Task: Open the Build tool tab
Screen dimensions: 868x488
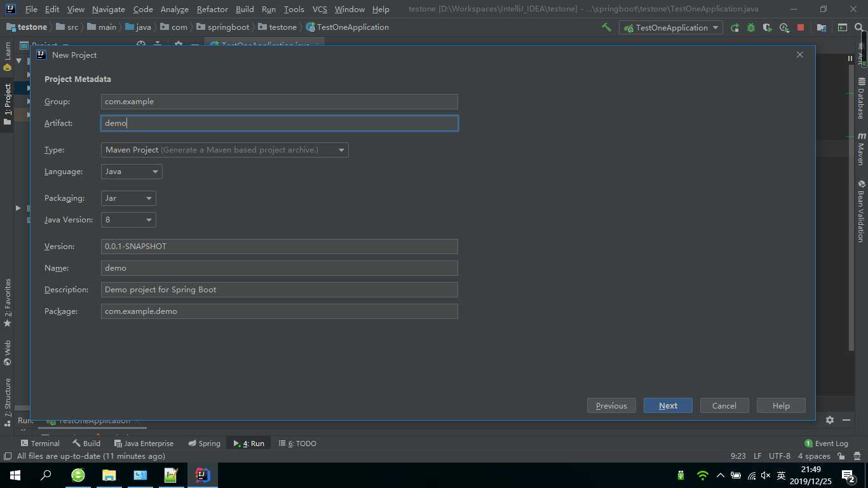Action: pos(86,444)
